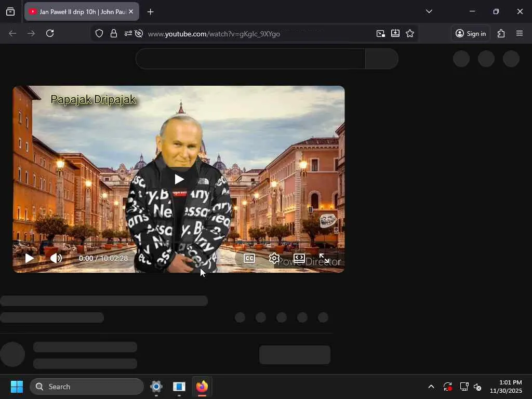Click the taskbar Search box
The height and width of the screenshot is (399, 532).
coord(87,387)
